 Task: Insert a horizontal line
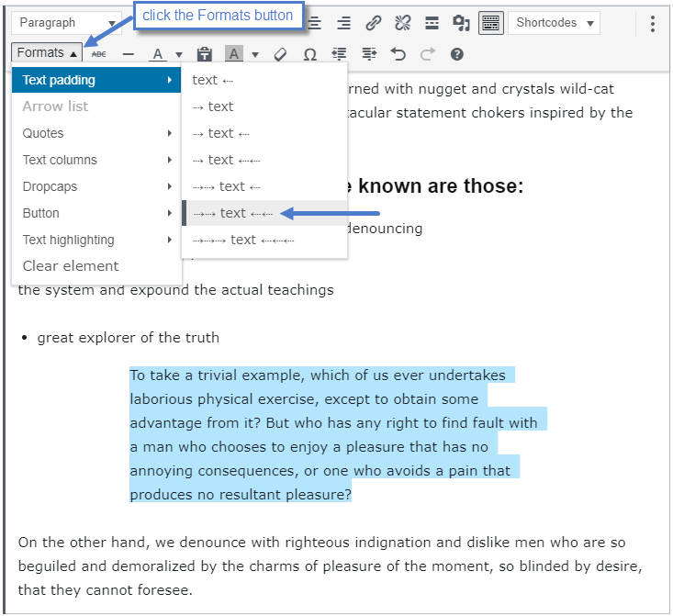point(128,54)
